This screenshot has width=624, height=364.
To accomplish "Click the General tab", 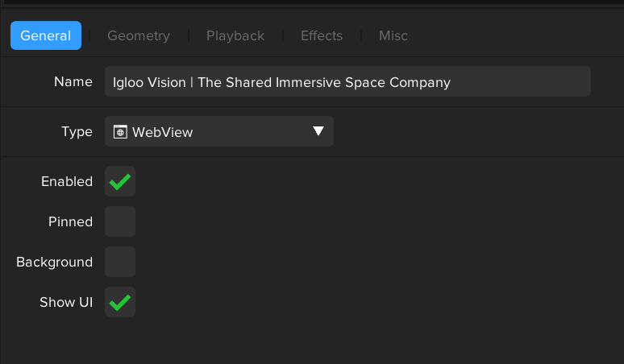I will [x=46, y=36].
